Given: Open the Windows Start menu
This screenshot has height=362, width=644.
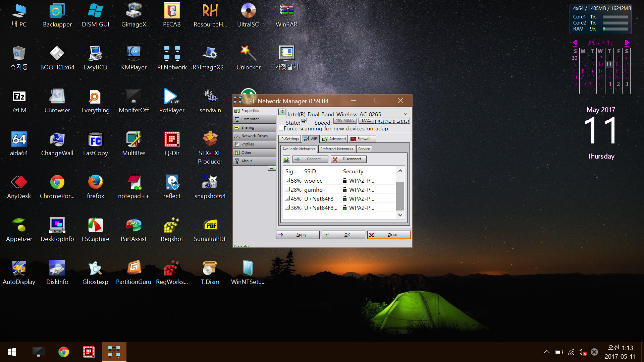Looking at the screenshot, I should tap(12, 352).
